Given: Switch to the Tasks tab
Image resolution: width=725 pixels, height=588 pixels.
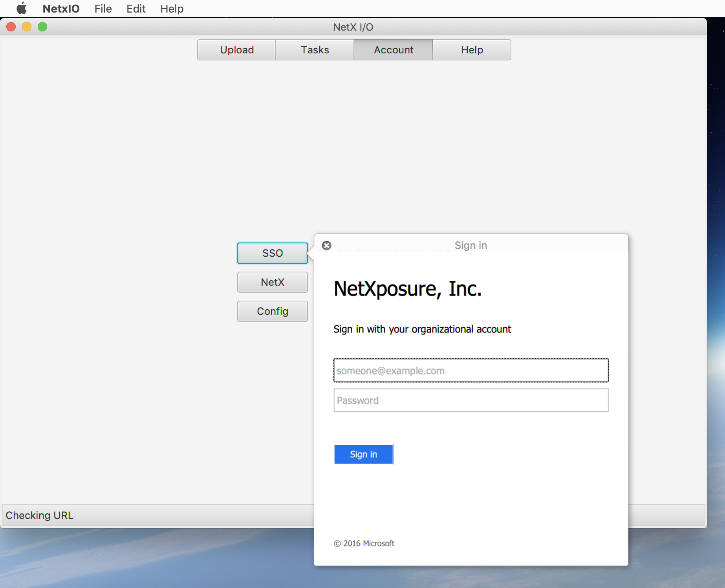Looking at the screenshot, I should tap(315, 50).
